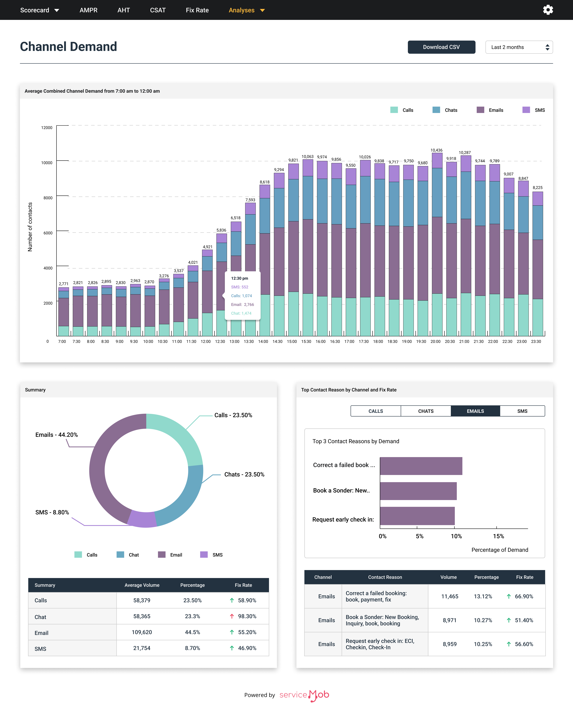
Task: Click the up arrow beside 56.60% fix rate
Action: [509, 644]
